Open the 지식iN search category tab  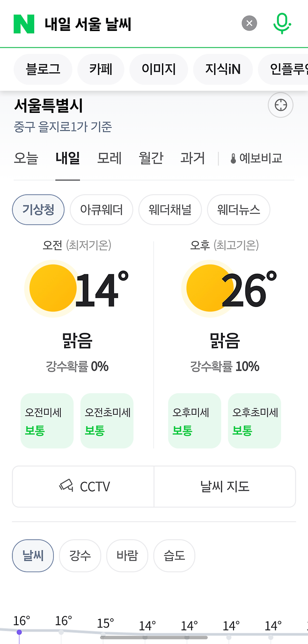223,69
